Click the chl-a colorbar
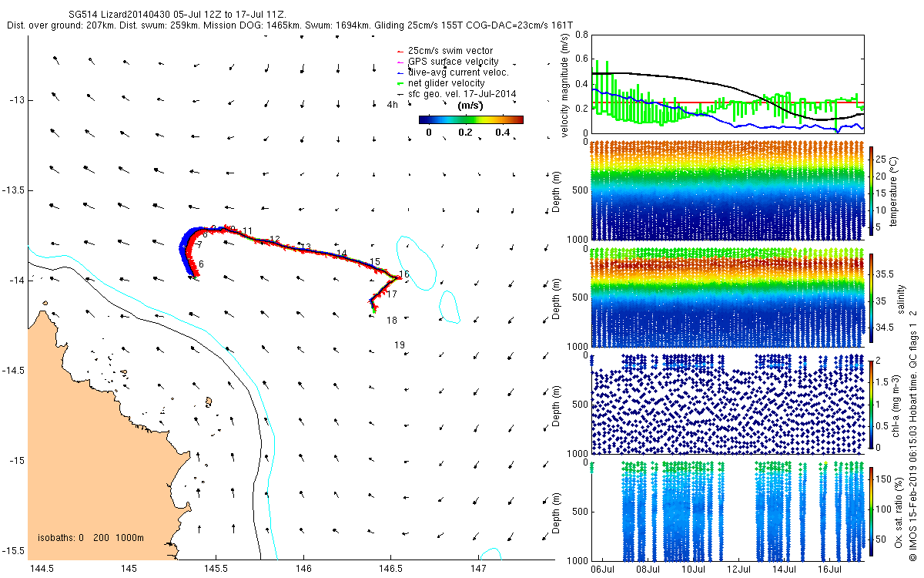Viewport: 924px width, 578px height. [872, 404]
